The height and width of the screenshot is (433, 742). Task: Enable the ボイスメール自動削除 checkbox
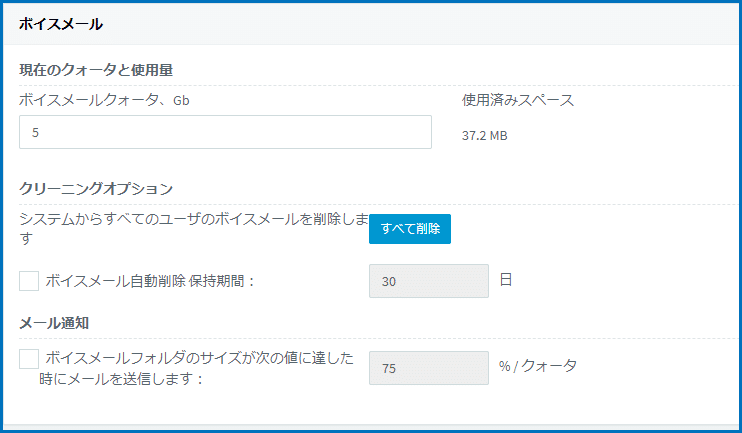pos(29,281)
